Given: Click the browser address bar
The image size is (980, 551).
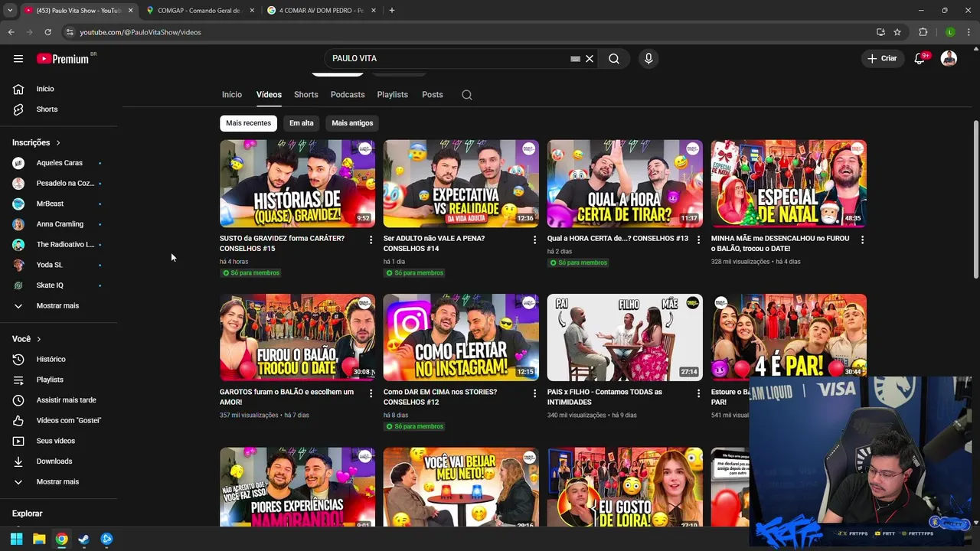Looking at the screenshot, I should pyautogui.click(x=467, y=32).
